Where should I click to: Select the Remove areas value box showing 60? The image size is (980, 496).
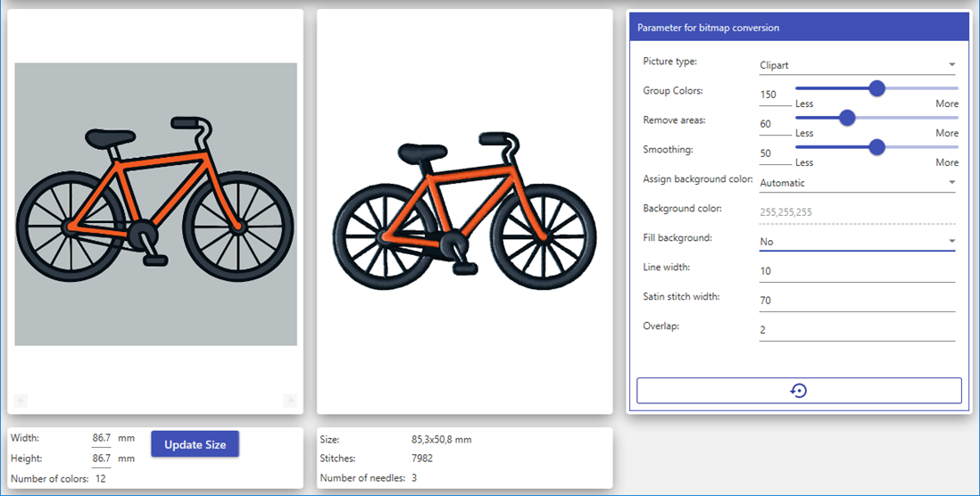[773, 124]
